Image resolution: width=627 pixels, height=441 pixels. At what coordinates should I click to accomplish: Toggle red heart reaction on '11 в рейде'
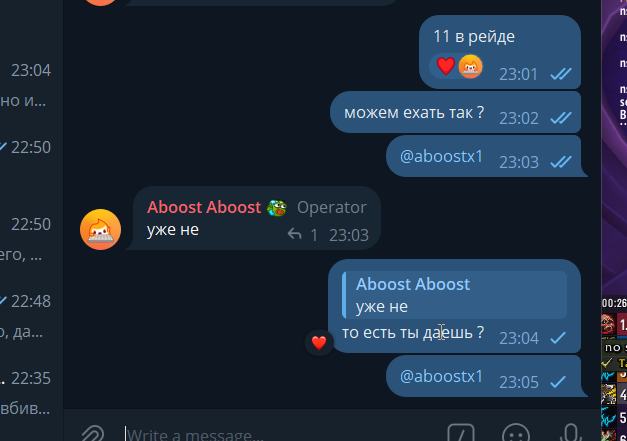coord(445,66)
